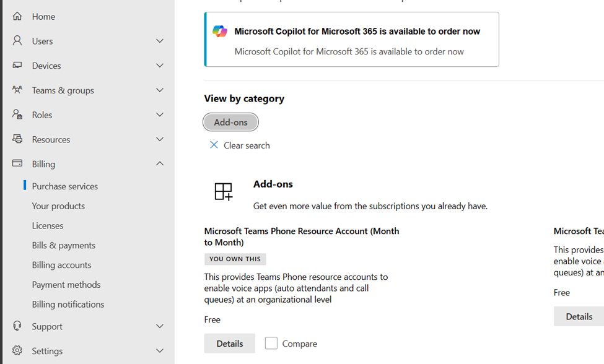
Task: Click the Add-ons section heading
Action: pyautogui.click(x=273, y=184)
